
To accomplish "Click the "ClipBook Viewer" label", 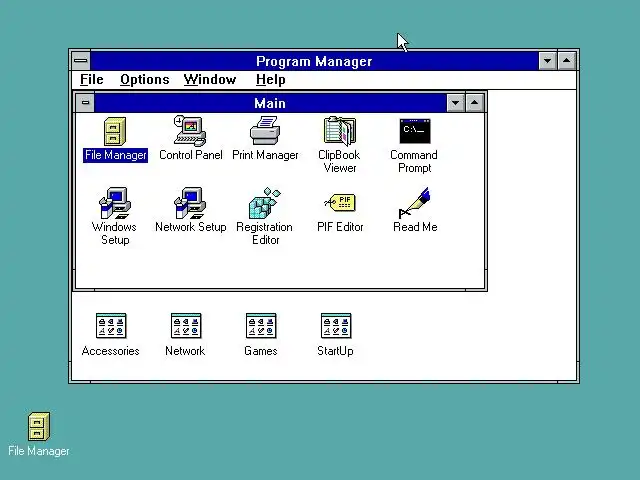I will [x=339, y=162].
